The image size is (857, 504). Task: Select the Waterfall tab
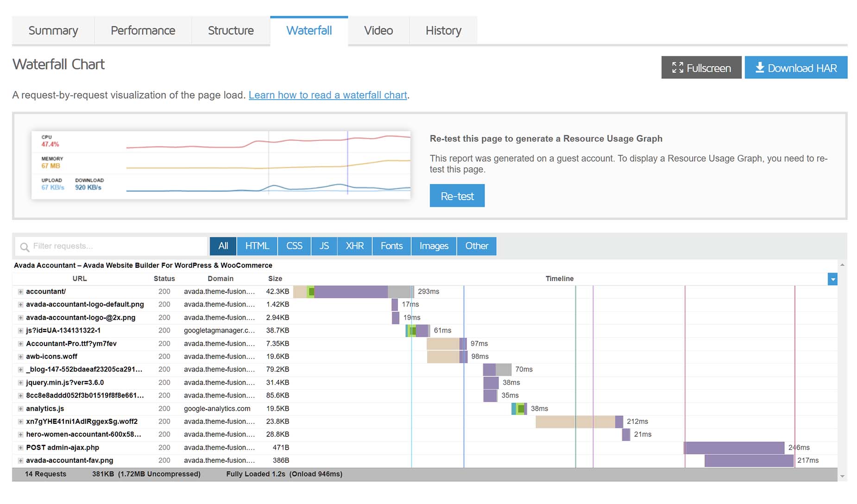coord(309,31)
